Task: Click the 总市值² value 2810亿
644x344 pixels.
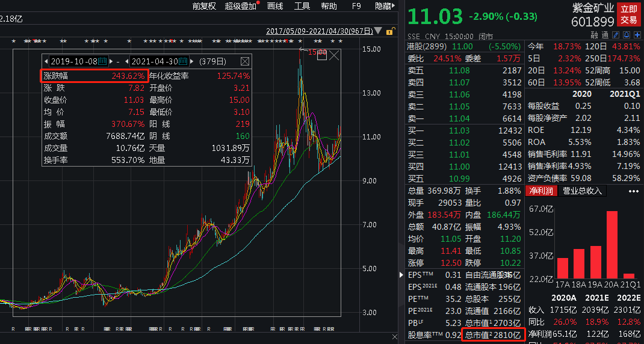Action: [x=507, y=334]
